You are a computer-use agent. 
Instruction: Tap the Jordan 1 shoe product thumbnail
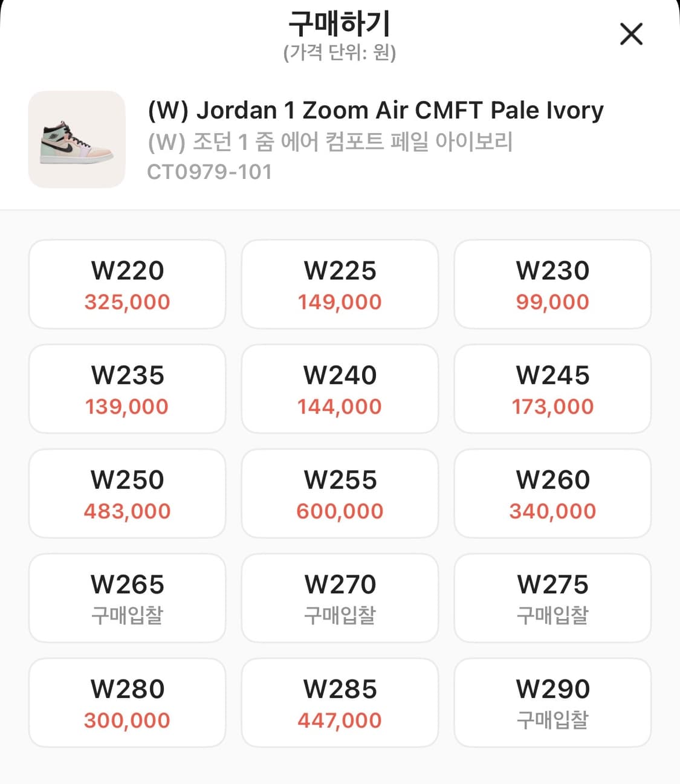pyautogui.click(x=77, y=140)
